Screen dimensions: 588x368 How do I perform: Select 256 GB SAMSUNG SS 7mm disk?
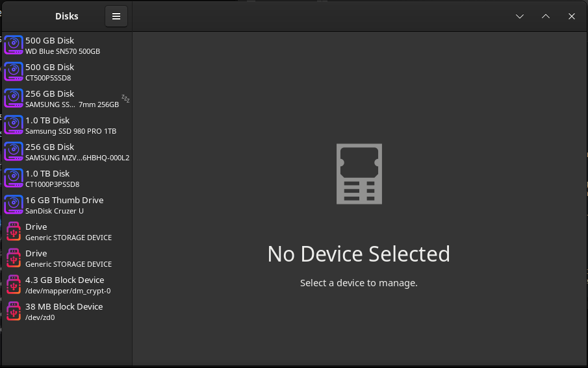[67, 99]
